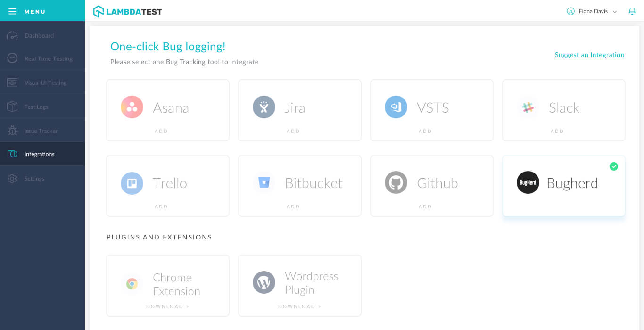Open the Integrations sidebar item
The image size is (644, 330).
[x=39, y=154]
